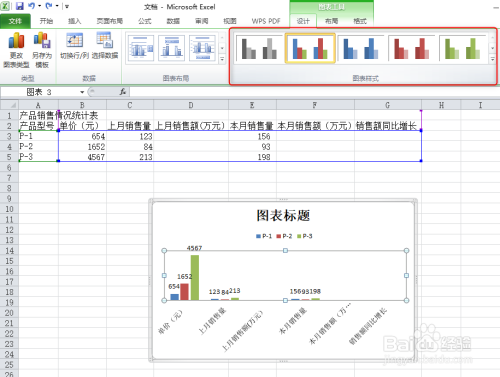Apply the green chart style
Viewport: 500px width, 377px height.
463,48
